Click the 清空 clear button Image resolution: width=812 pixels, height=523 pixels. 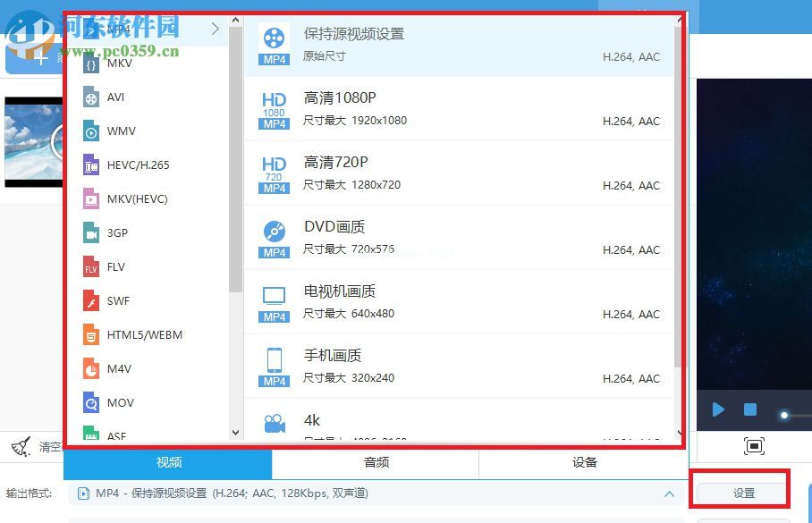coord(35,447)
